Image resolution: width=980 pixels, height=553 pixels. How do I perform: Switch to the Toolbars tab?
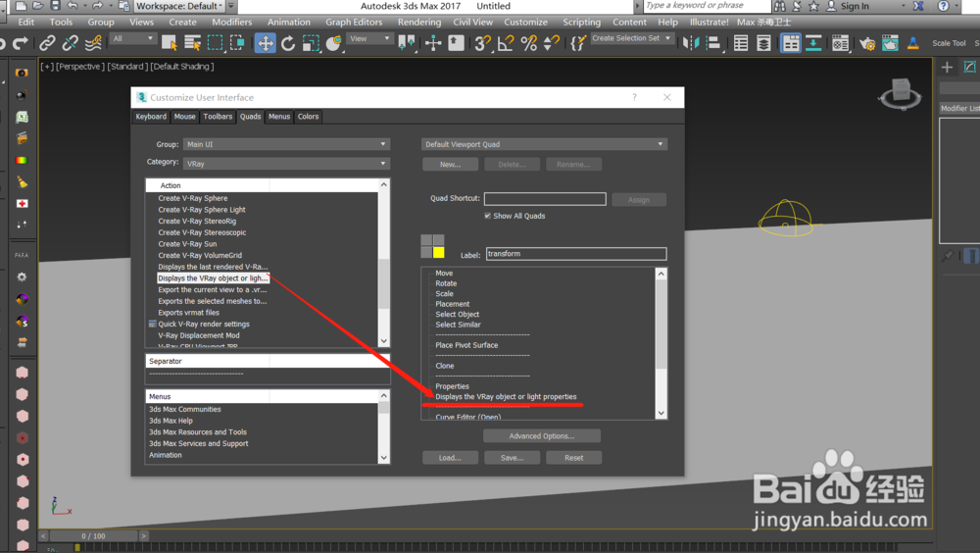[218, 117]
